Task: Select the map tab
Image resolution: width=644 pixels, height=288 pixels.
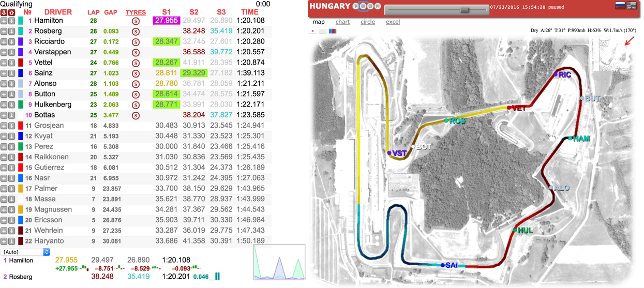Action: [x=319, y=22]
